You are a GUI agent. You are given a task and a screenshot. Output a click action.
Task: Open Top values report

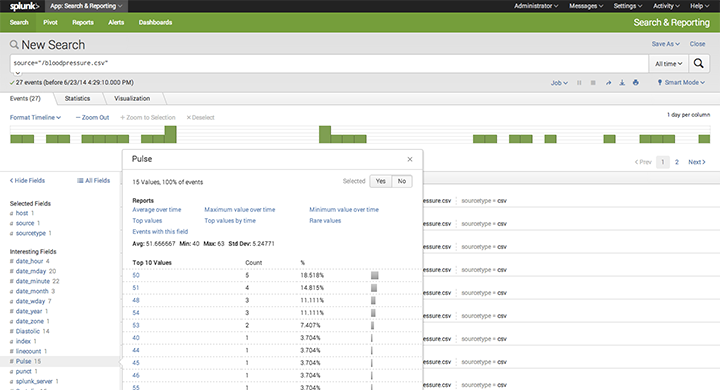[147, 220]
